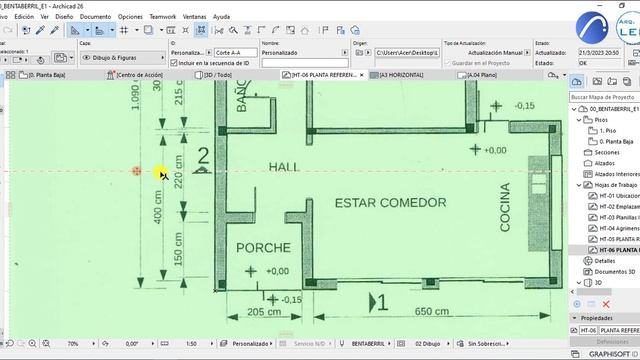Click the trim scissors tool icon

219,30
